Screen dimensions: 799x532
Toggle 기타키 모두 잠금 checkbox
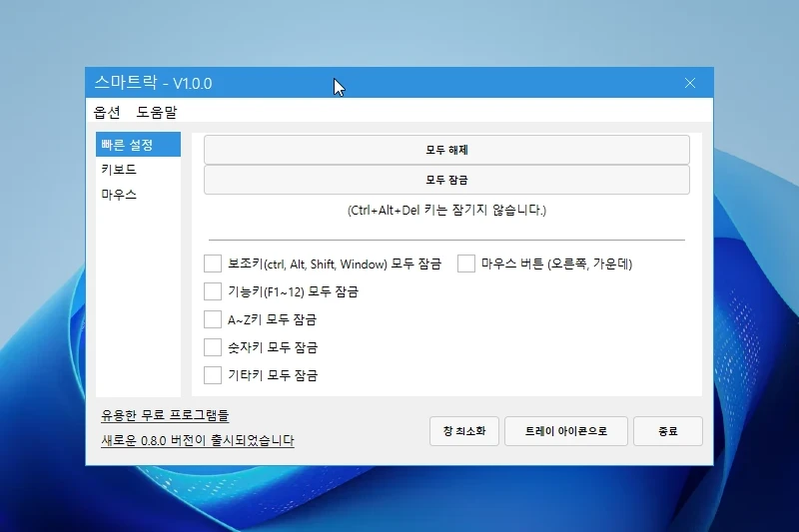[x=213, y=375]
